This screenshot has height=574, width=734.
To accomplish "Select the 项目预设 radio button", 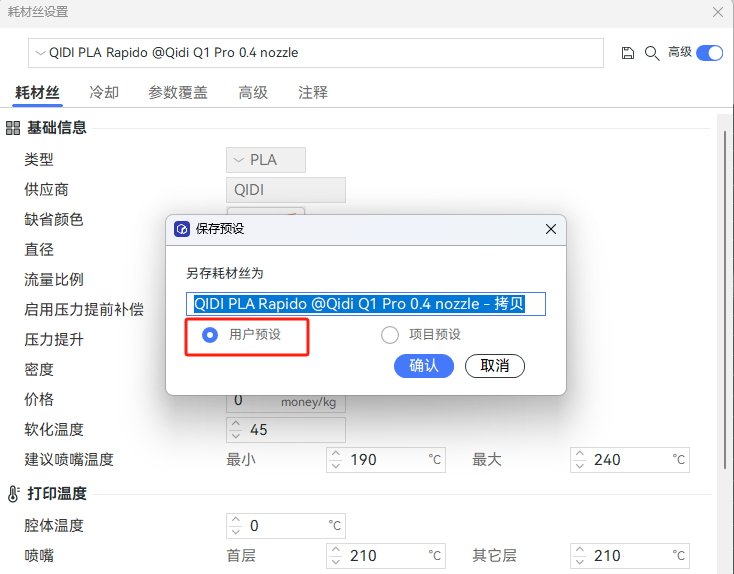I will tap(390, 335).
